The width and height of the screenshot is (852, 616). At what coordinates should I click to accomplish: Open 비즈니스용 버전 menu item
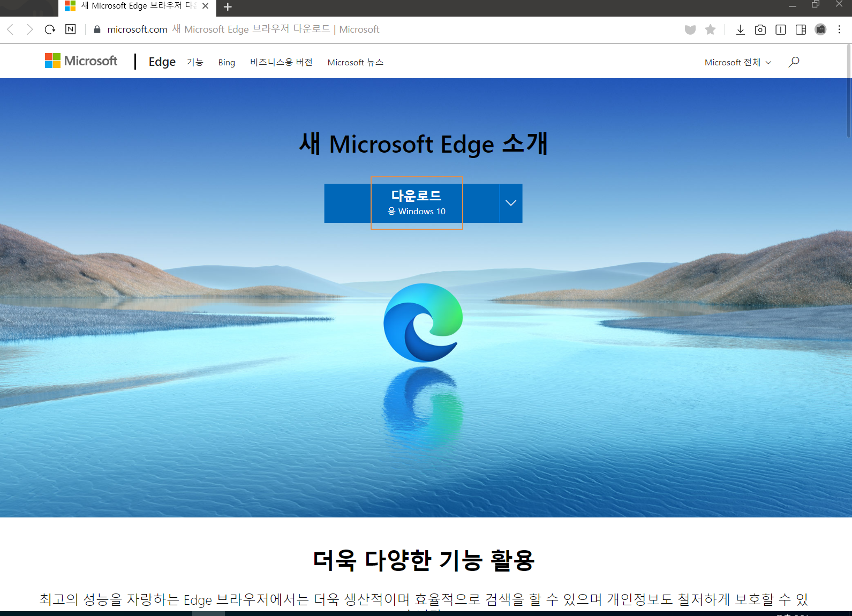281,62
